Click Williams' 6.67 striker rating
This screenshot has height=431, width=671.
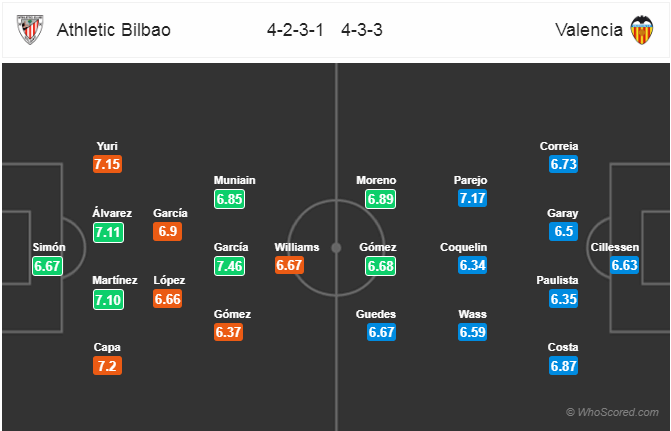[289, 265]
